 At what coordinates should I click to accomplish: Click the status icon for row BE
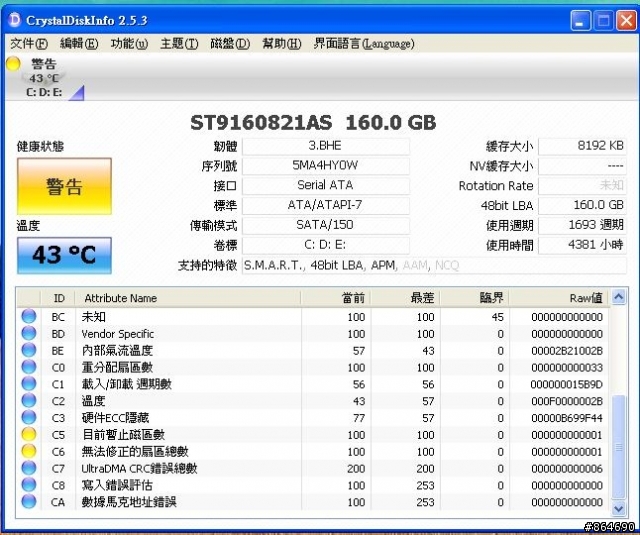[29, 350]
